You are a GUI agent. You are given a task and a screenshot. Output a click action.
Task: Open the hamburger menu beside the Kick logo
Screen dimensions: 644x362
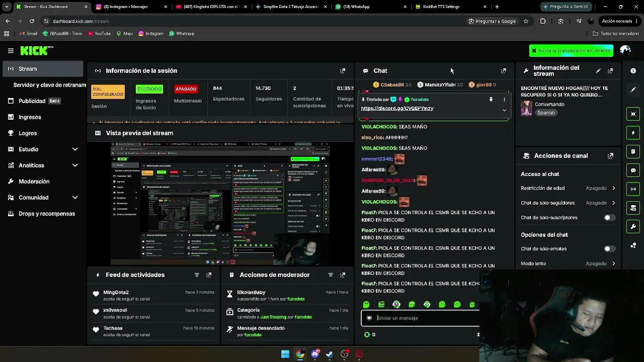coord(11,51)
